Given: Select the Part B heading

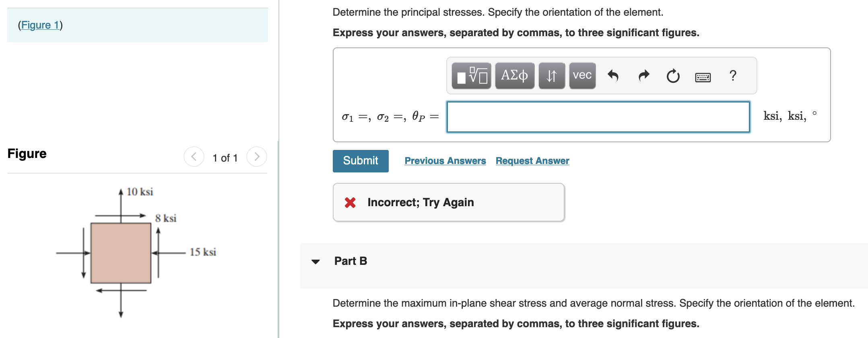Looking at the screenshot, I should click(x=350, y=261).
